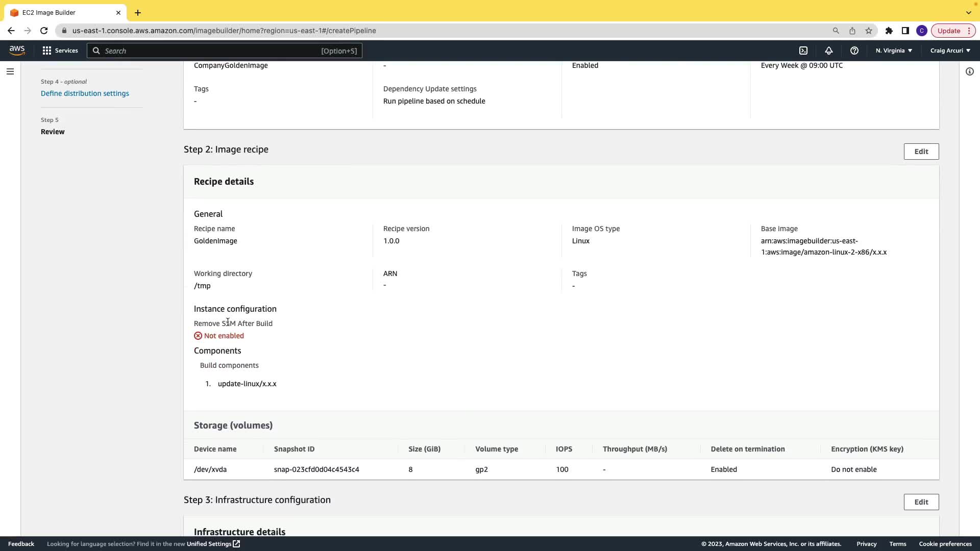
Task: Expand the browser tab list chevron
Action: (x=968, y=12)
